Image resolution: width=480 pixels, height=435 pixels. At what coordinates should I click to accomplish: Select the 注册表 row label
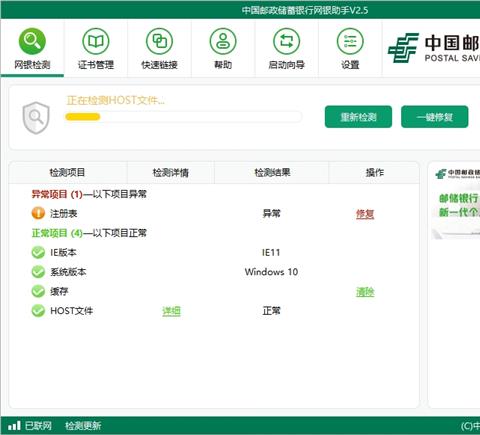(x=64, y=213)
